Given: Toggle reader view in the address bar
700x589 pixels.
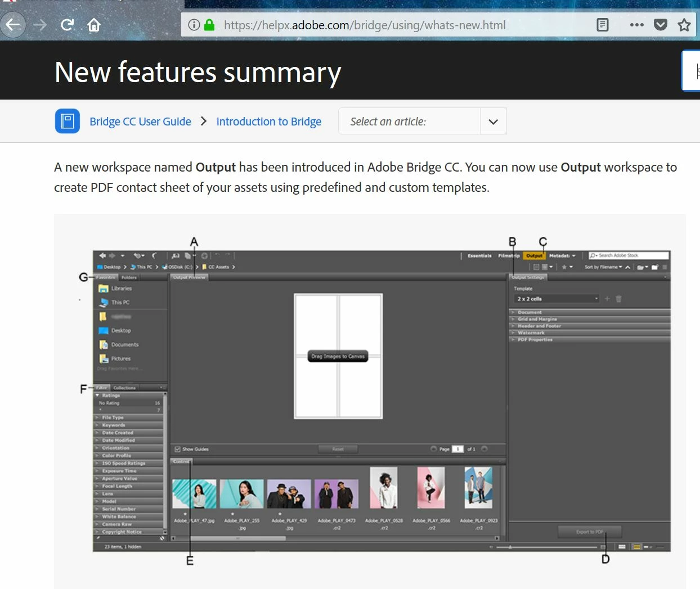Looking at the screenshot, I should 603,25.
